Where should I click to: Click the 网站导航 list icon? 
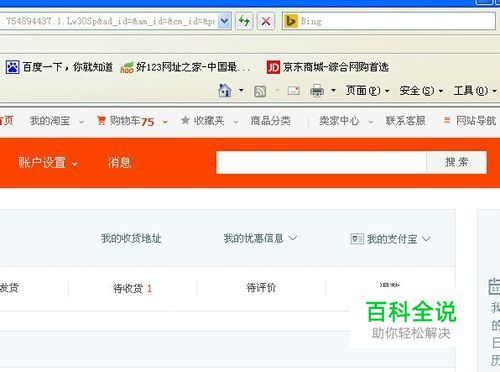pos(447,120)
